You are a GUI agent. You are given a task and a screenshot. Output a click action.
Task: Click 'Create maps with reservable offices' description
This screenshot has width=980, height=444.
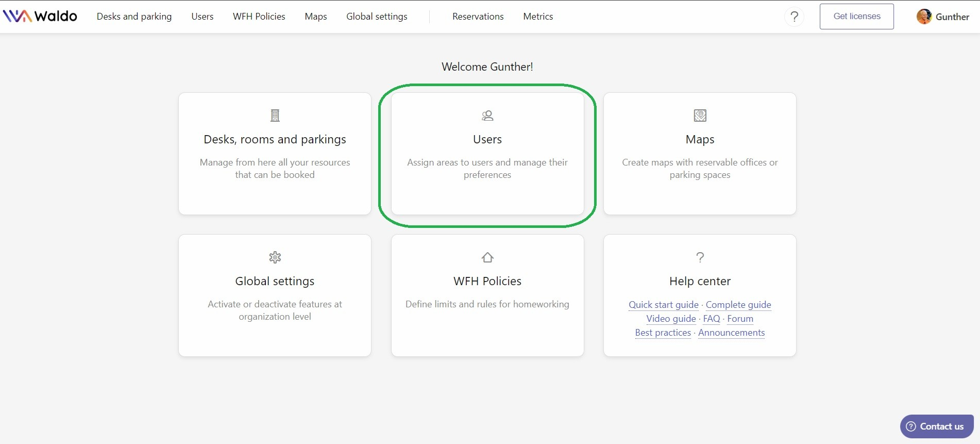700,169
